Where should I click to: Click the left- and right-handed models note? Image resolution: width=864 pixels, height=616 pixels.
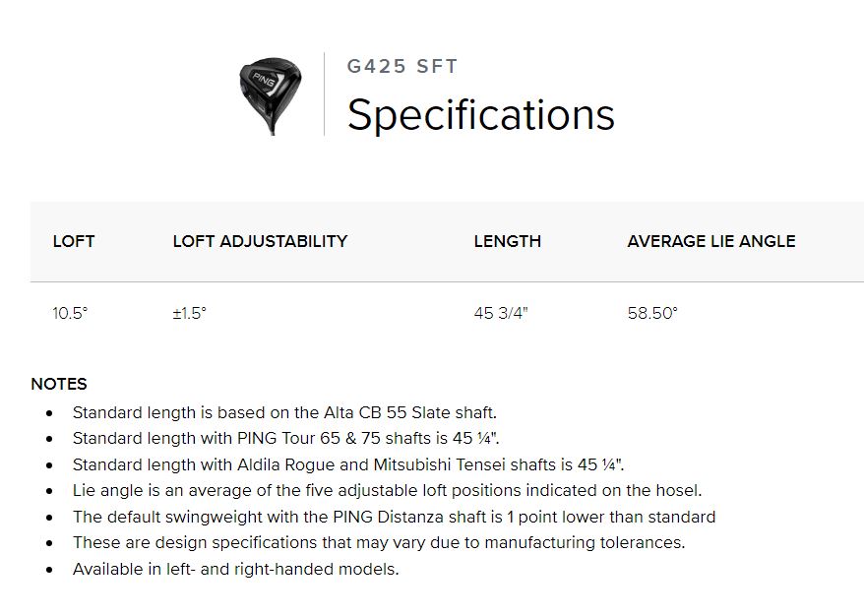[235, 569]
